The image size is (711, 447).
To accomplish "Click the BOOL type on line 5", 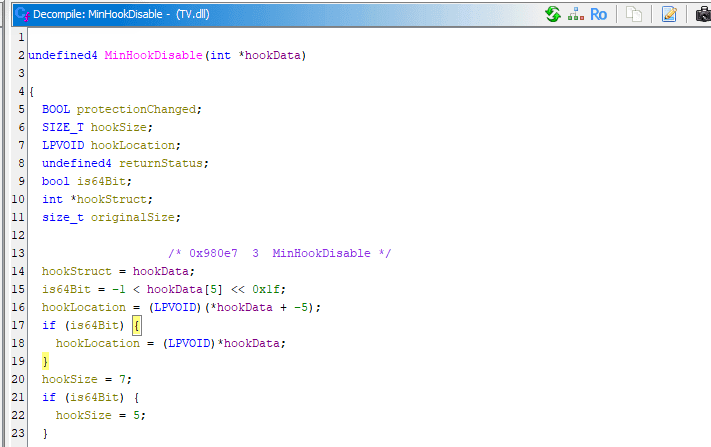I will tap(56, 109).
